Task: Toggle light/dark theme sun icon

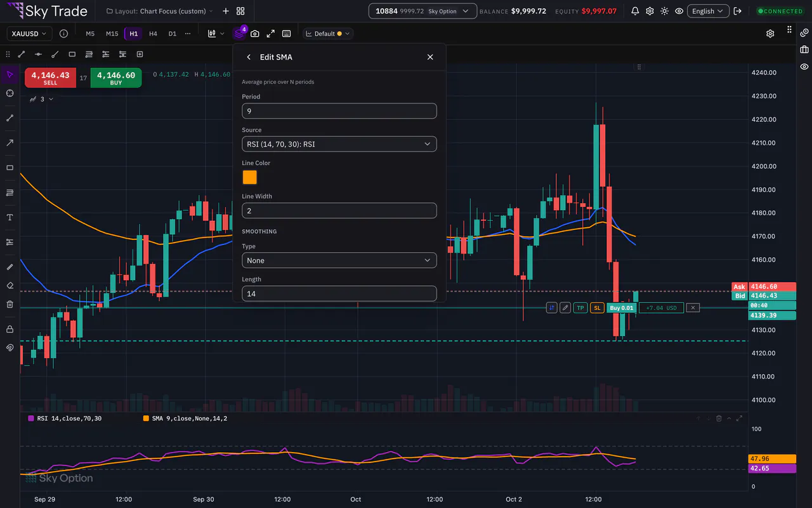Action: [x=664, y=11]
